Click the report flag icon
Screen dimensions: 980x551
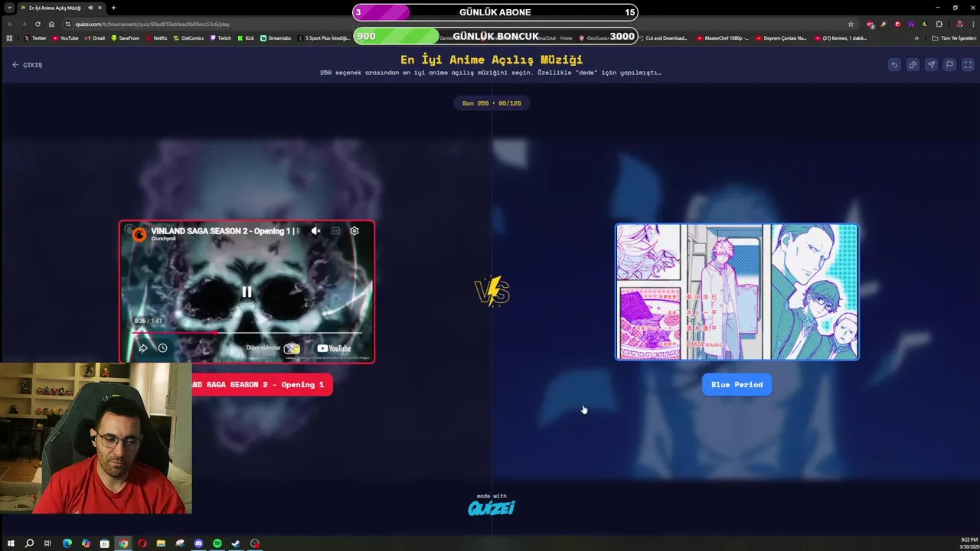949,65
